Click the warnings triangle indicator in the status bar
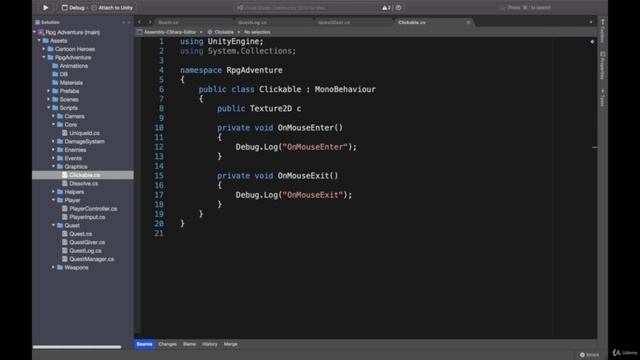The height and width of the screenshot is (360, 640). pos(386,8)
